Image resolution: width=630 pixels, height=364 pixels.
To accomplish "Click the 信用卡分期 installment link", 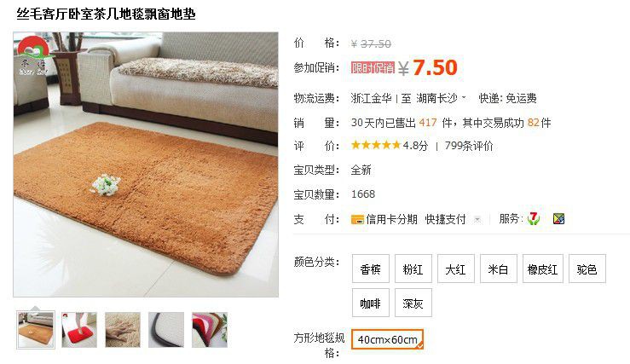I will click(391, 219).
